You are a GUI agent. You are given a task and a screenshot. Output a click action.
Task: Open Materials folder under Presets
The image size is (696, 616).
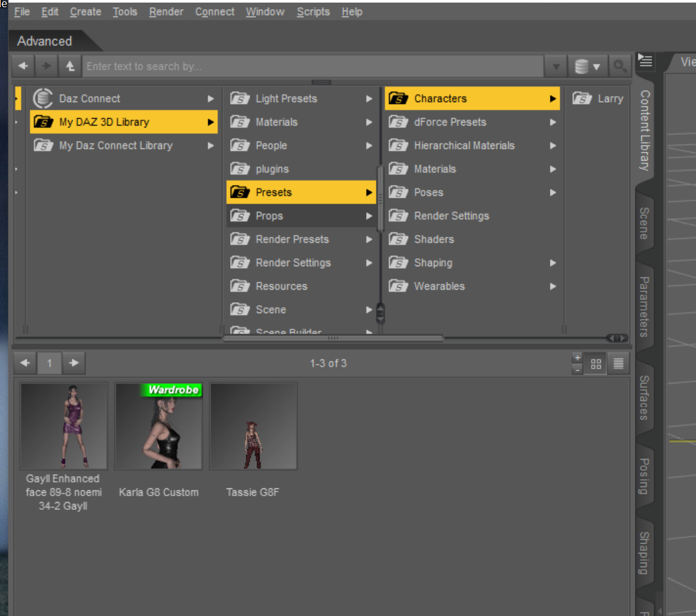coord(472,169)
